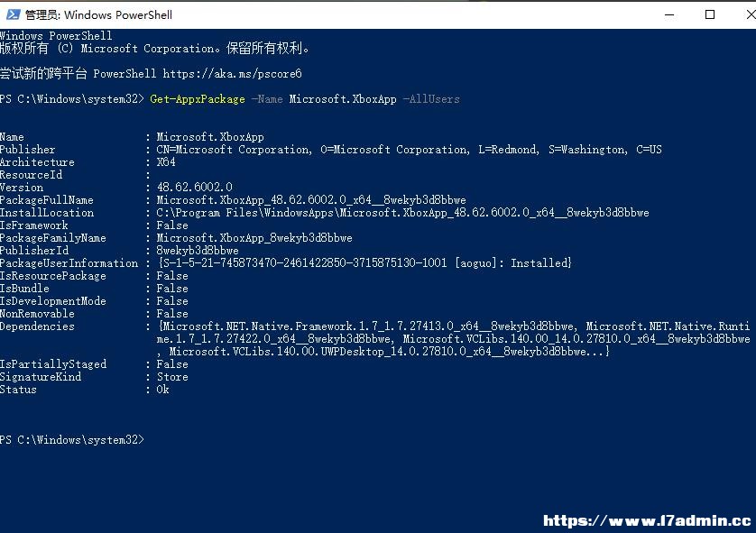Click the Version value 48.62.6002.0
The width and height of the screenshot is (756, 533).
(194, 187)
